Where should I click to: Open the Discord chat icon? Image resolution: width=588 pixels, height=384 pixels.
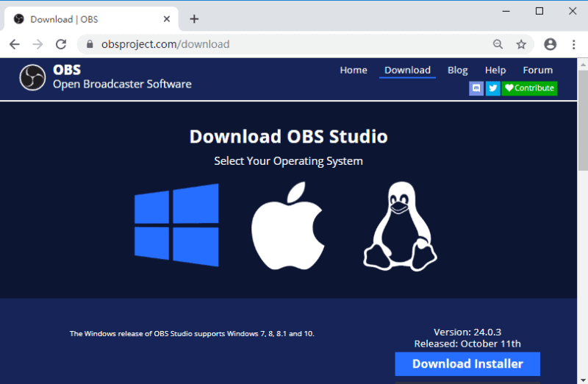point(476,88)
